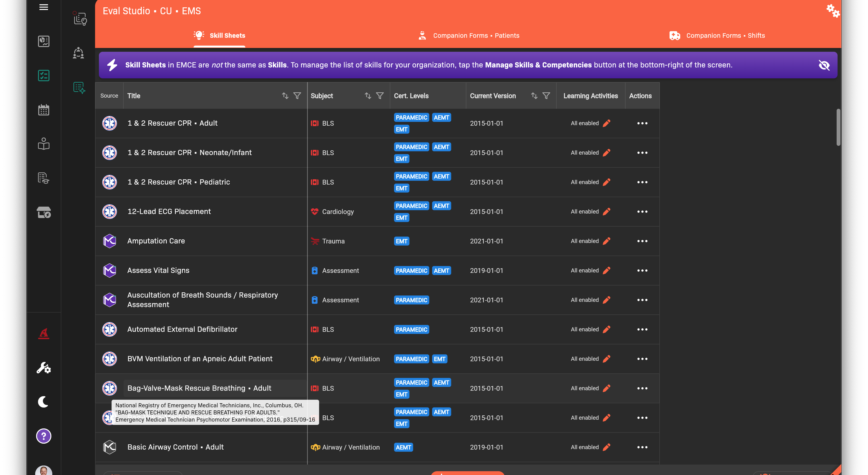Click pencil icon for Amputation Care row

[x=607, y=241]
